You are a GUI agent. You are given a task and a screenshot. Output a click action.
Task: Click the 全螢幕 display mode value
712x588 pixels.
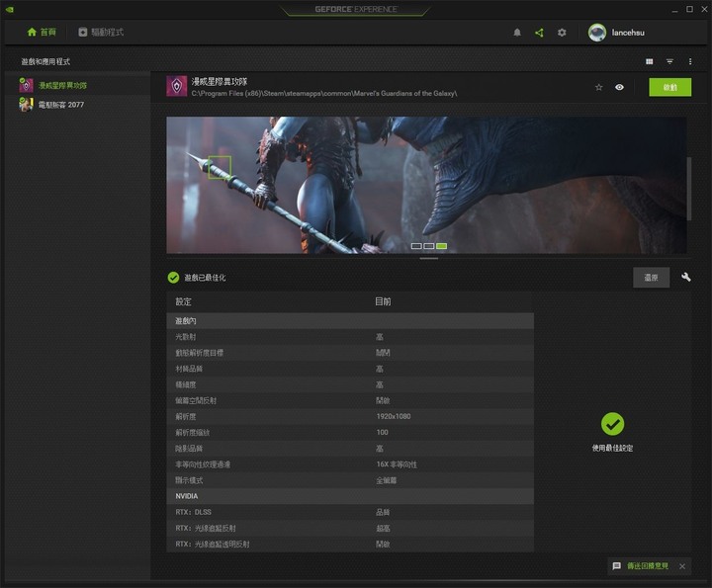coord(386,480)
